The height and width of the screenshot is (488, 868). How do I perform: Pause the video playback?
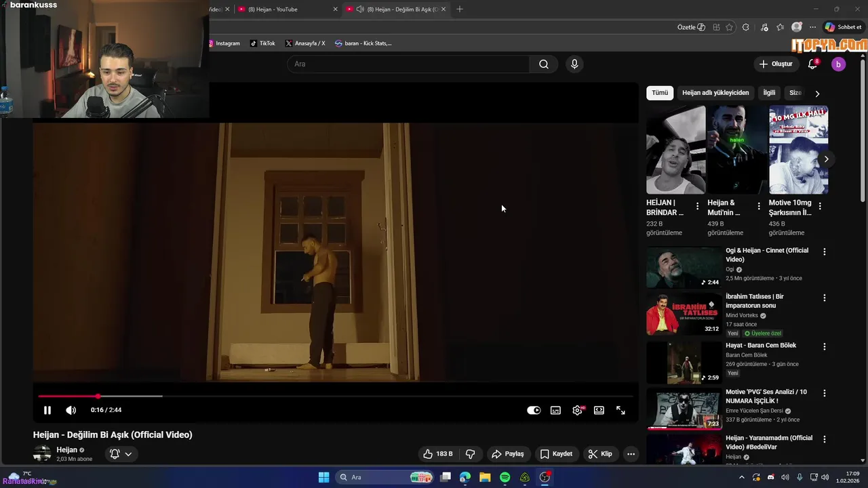47,410
